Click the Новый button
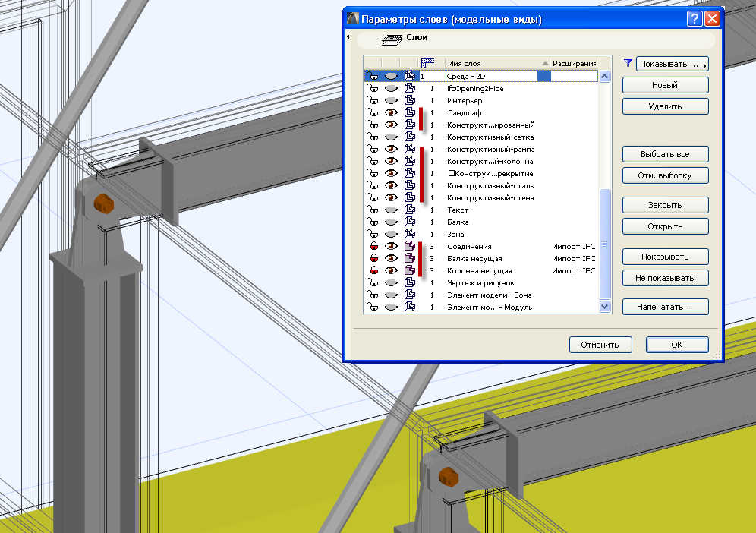This screenshot has width=756, height=533. (x=666, y=85)
